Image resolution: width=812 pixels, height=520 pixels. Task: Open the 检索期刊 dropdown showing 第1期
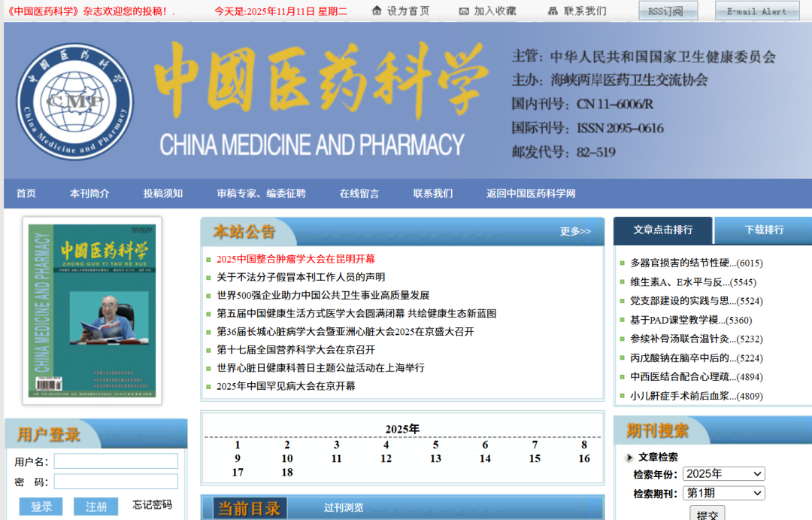(723, 493)
